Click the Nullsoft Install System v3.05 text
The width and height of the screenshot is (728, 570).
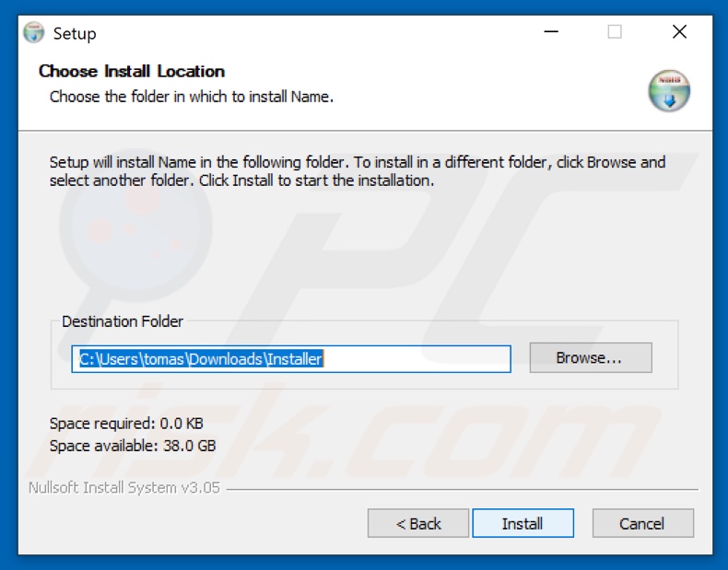pos(124,488)
